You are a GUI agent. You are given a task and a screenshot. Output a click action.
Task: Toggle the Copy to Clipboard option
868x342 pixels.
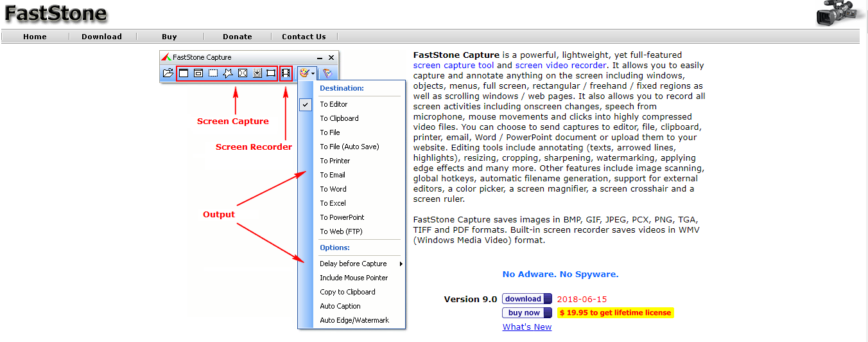(x=352, y=292)
